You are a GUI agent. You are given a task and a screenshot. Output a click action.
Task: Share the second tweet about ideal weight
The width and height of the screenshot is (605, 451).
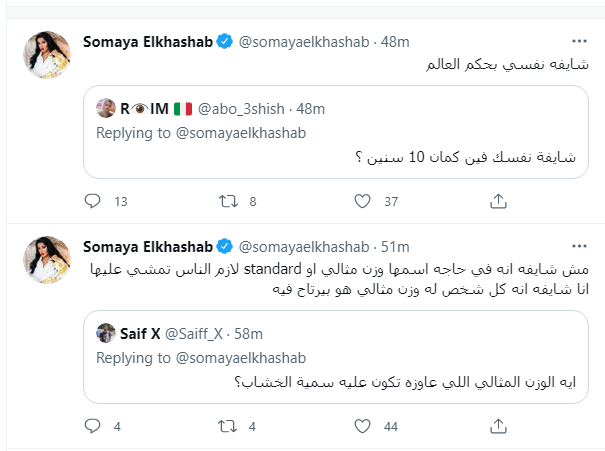click(x=498, y=427)
